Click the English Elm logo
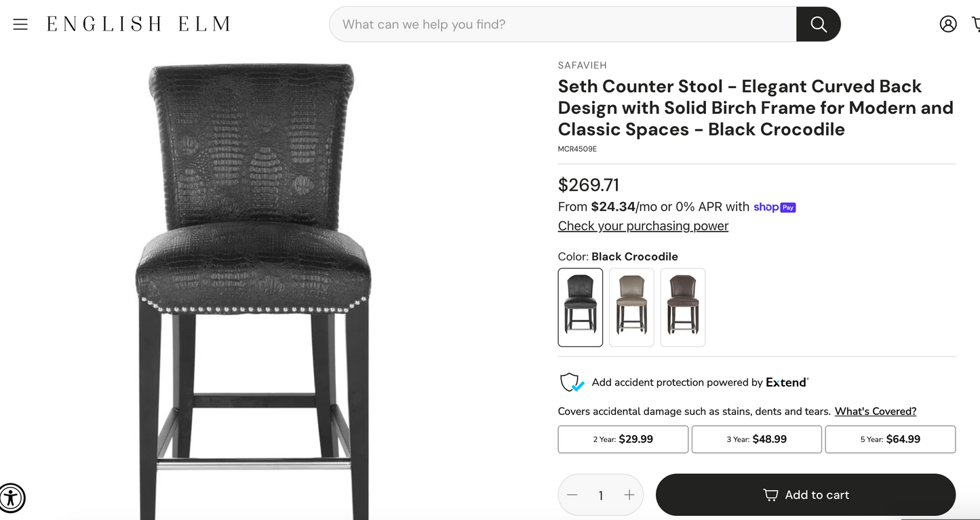Viewport: 980px width, 520px height. [x=138, y=24]
